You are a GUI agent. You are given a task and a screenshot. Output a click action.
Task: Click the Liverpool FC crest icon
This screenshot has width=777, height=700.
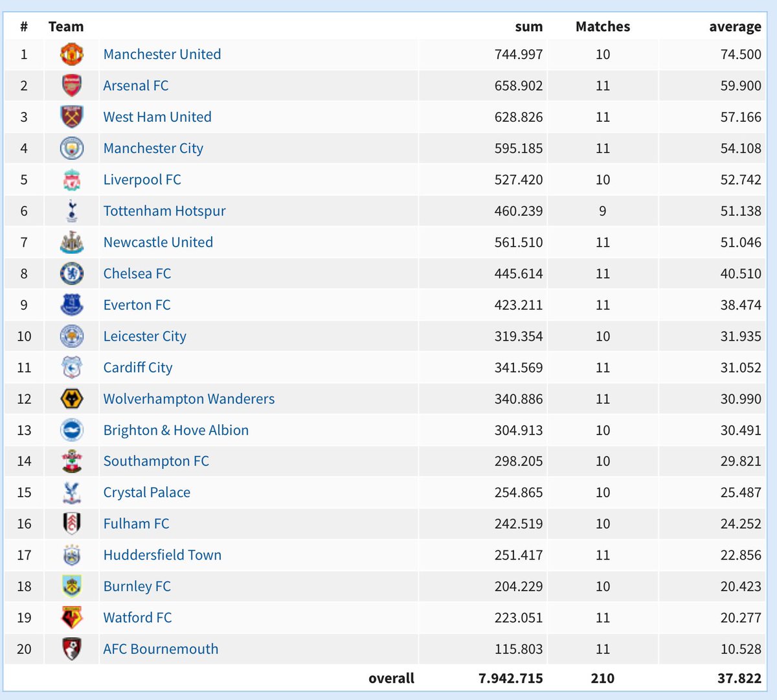coord(72,180)
